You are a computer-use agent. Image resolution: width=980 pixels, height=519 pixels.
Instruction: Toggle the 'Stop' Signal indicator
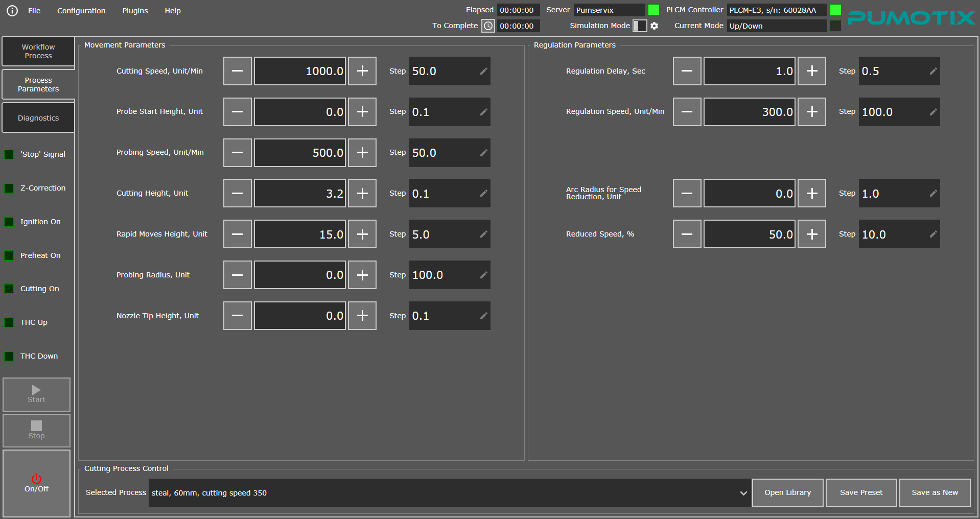click(x=9, y=154)
